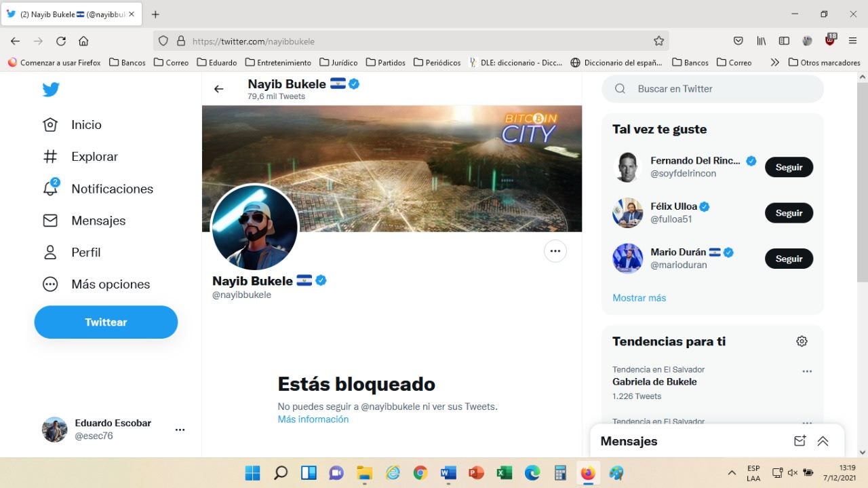The image size is (868, 488).
Task: Open Inicio from the Twitter sidebar
Action: pos(86,125)
